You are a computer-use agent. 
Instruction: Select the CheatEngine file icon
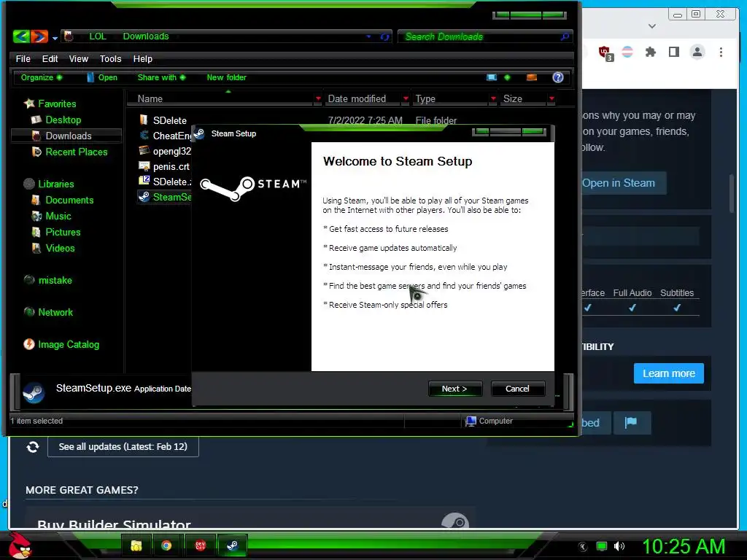(x=144, y=135)
